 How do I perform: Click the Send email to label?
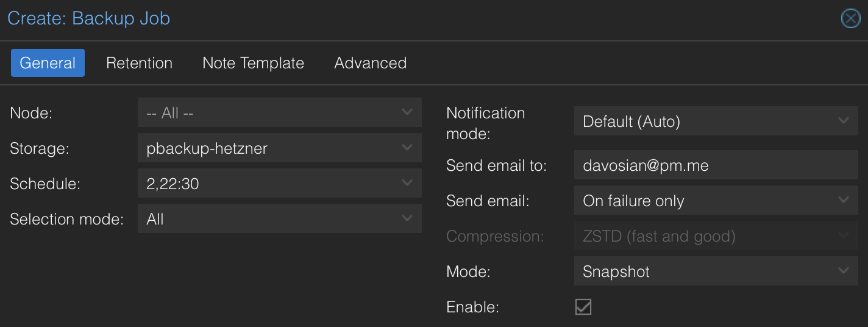[x=497, y=165]
